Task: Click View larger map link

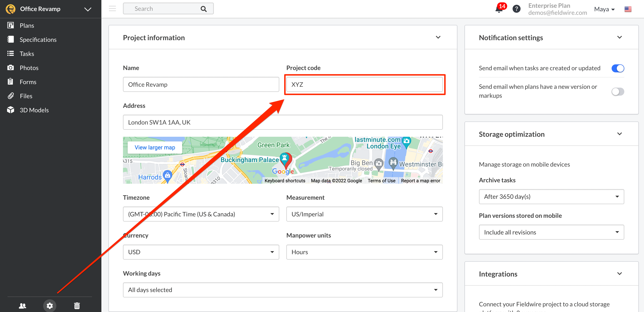Action: coord(155,147)
